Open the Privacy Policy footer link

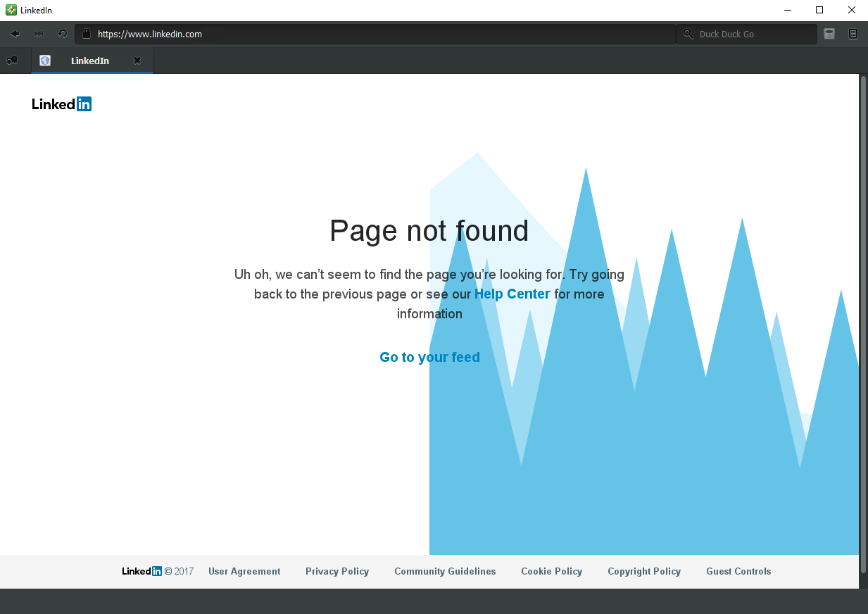click(x=337, y=571)
